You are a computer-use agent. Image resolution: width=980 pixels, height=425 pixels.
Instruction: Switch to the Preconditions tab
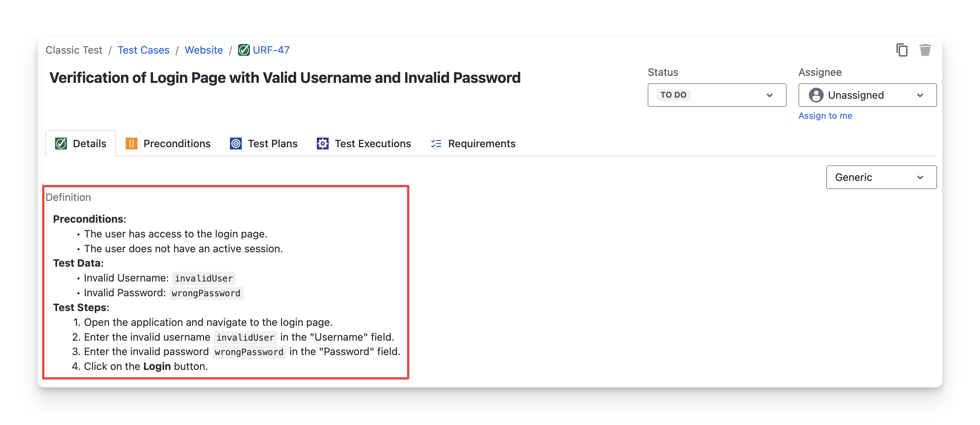click(177, 144)
